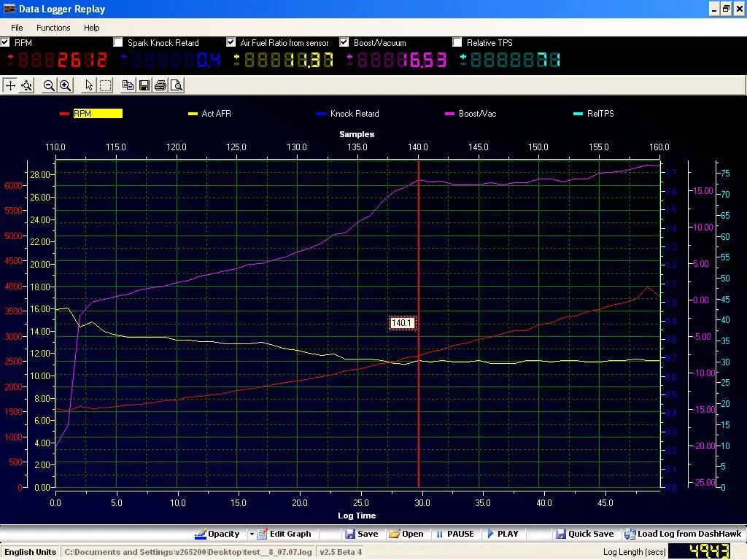Open the Functions menu
This screenshot has height=560, width=747.
[53, 28]
